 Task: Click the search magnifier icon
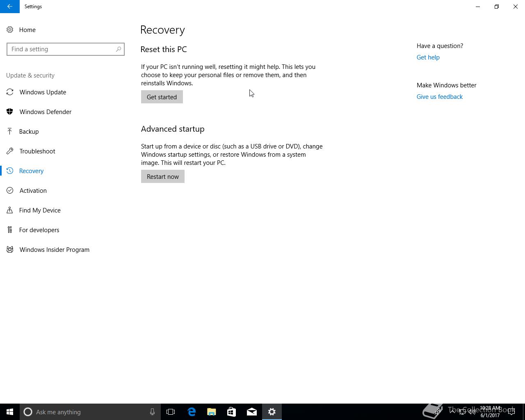pos(119,49)
